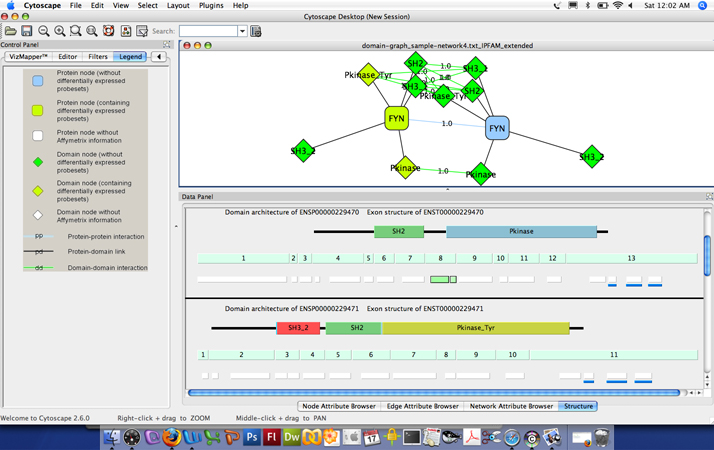714x450 pixels.
Task: Open help via the lifebuoy icon
Action: click(x=108, y=31)
